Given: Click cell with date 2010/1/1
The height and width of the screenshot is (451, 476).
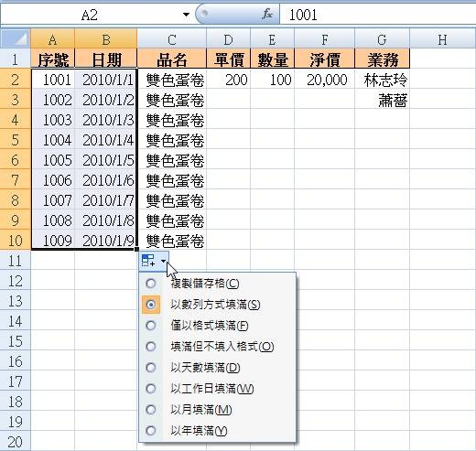Looking at the screenshot, I should pyautogui.click(x=106, y=79).
